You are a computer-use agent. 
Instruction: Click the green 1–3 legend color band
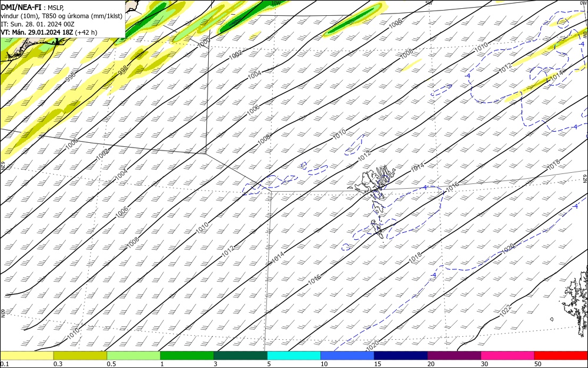point(187,356)
